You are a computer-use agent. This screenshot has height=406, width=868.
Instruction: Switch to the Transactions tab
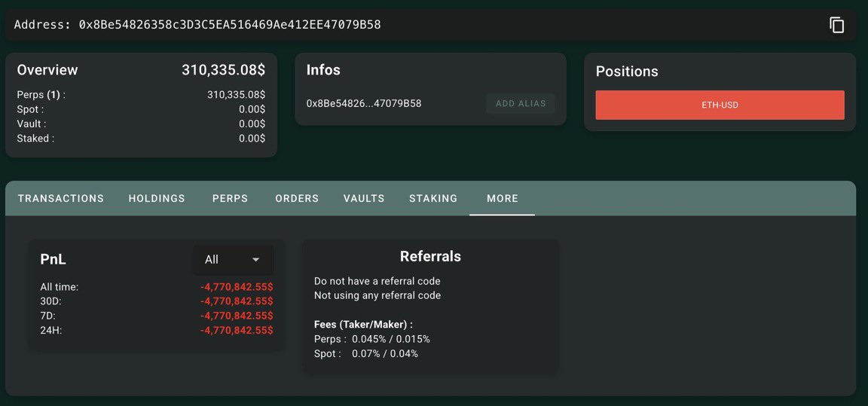pos(61,198)
